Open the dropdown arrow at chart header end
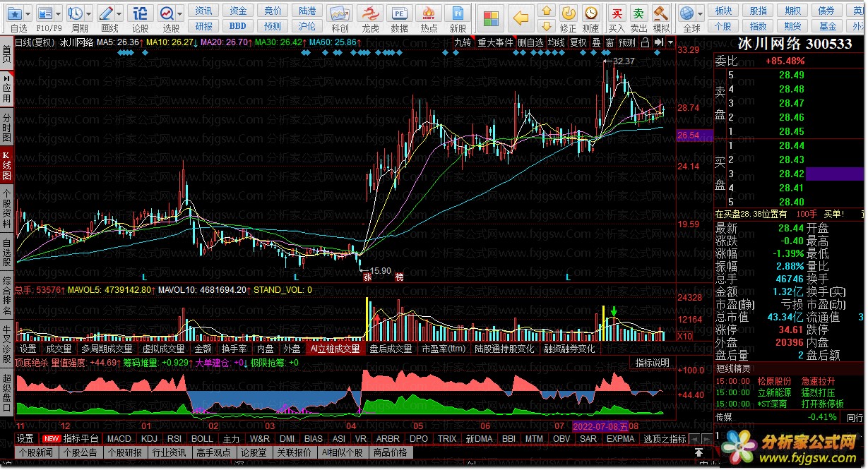This screenshot has width=868, height=470. (x=670, y=42)
